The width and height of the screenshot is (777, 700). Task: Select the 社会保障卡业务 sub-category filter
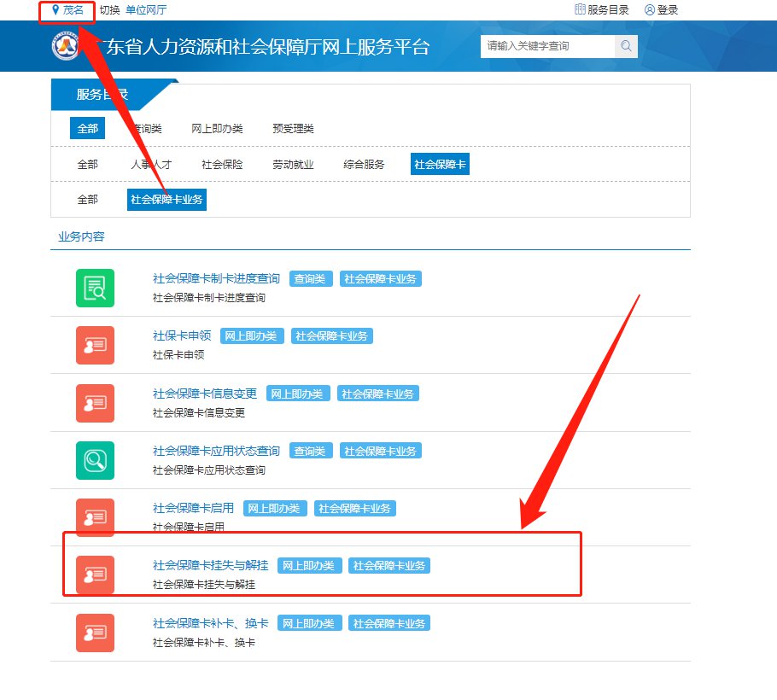coord(166,199)
